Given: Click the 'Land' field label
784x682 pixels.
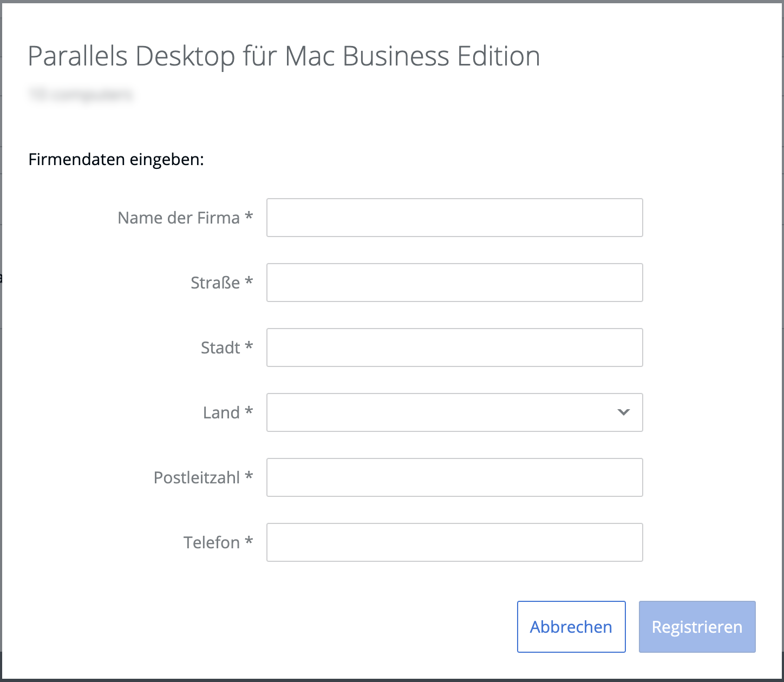Looking at the screenshot, I should pyautogui.click(x=221, y=412).
